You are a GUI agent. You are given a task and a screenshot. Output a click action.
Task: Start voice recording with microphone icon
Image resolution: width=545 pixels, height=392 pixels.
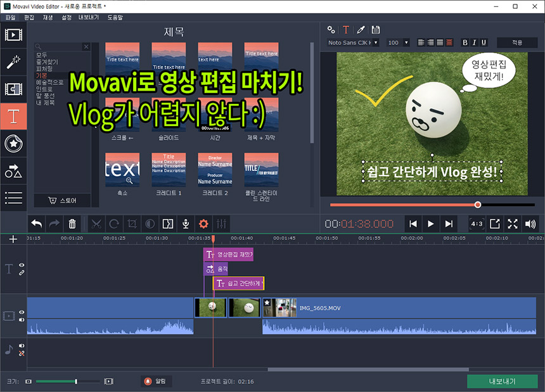pos(186,224)
